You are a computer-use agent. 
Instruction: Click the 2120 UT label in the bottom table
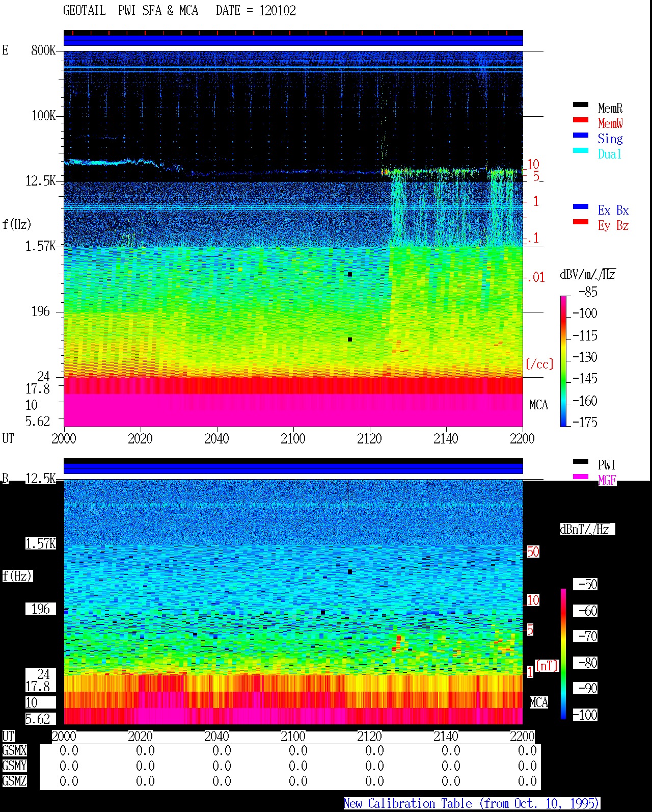pyautogui.click(x=369, y=736)
